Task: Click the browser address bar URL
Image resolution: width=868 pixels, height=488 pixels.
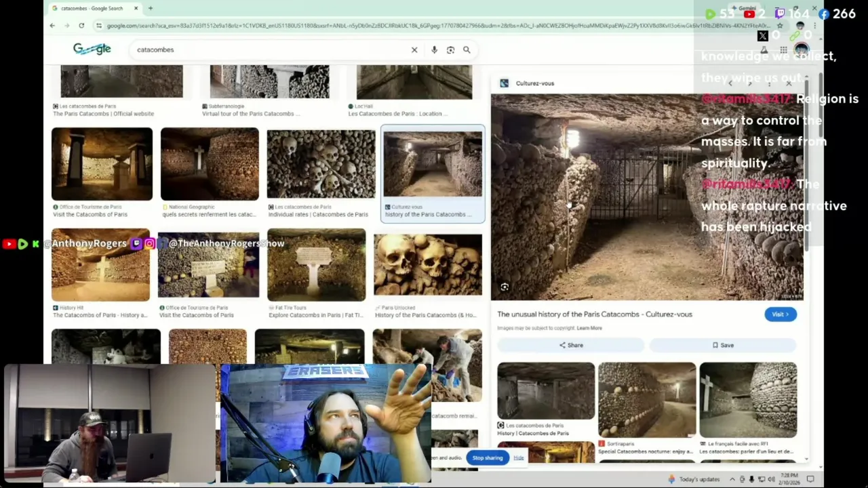Action: (437, 26)
